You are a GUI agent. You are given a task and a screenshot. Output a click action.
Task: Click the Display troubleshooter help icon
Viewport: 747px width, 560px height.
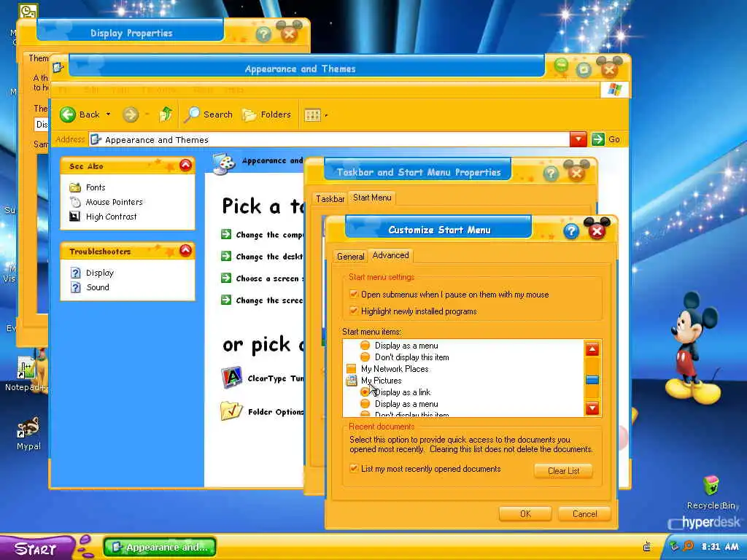75,273
